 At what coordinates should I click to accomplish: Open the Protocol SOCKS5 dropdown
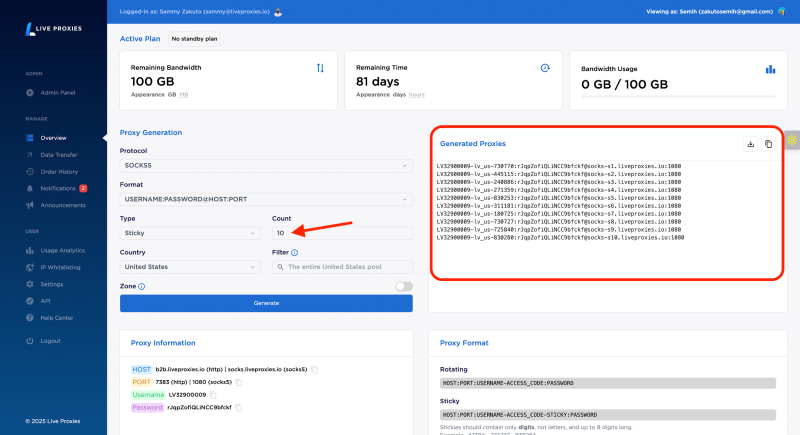click(266, 166)
